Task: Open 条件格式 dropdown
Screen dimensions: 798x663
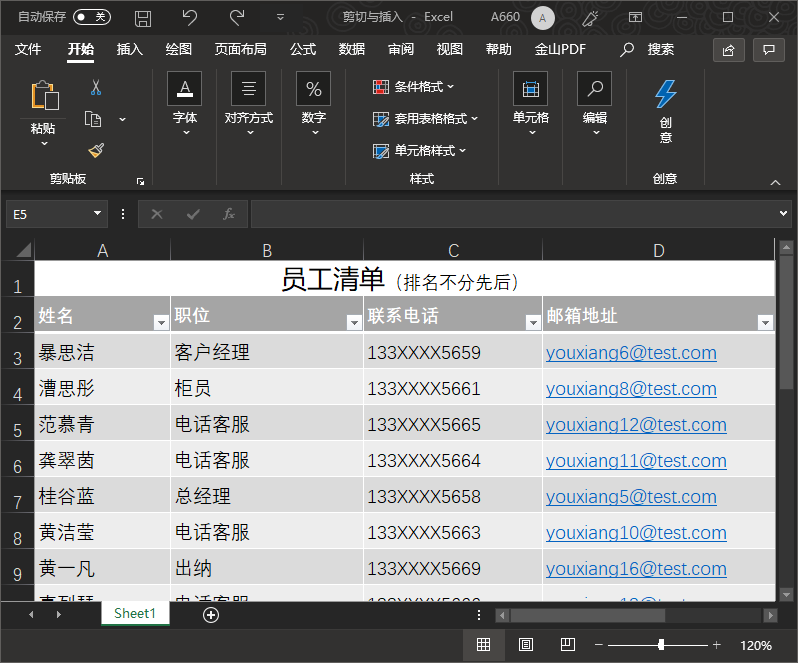Action: [x=413, y=87]
